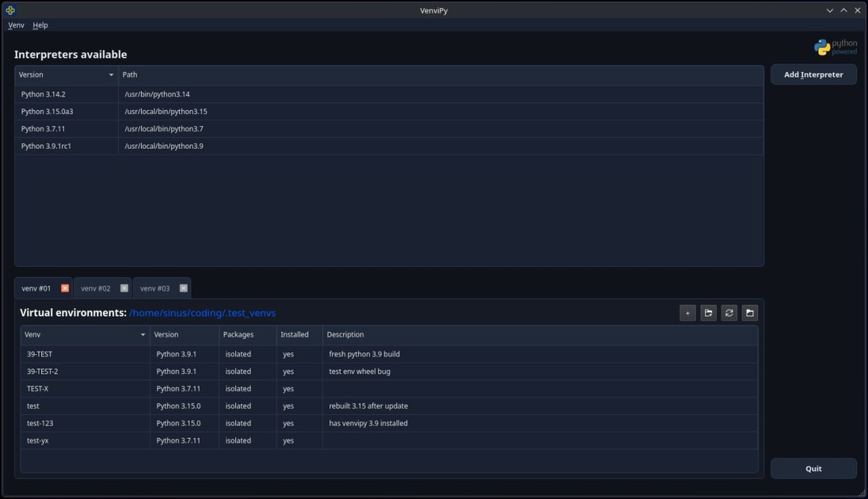Click the Quit button
The height and width of the screenshot is (499, 868).
click(x=814, y=469)
